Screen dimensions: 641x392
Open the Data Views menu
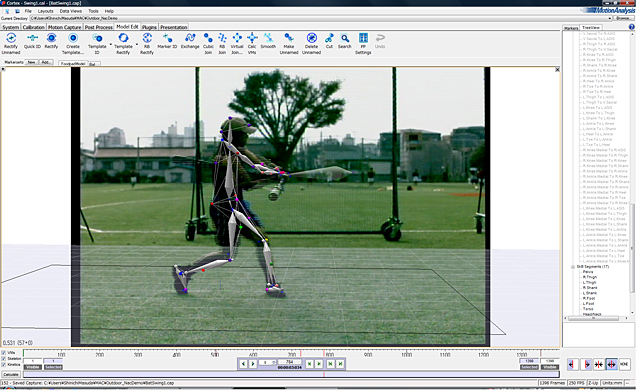(71, 11)
